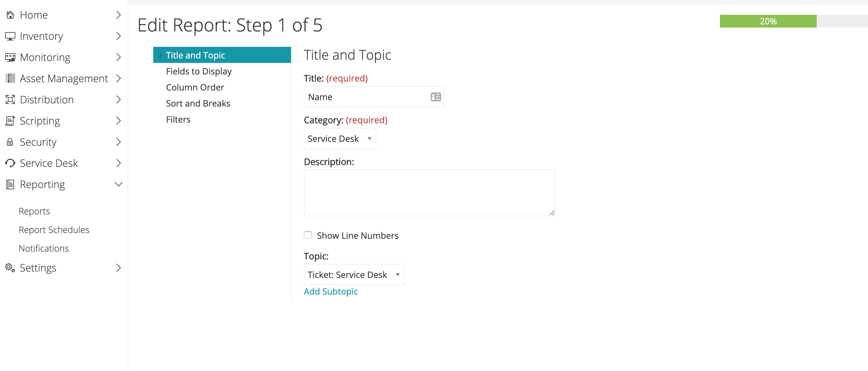Go to Fields to Display step
The image size is (868, 371).
click(199, 71)
